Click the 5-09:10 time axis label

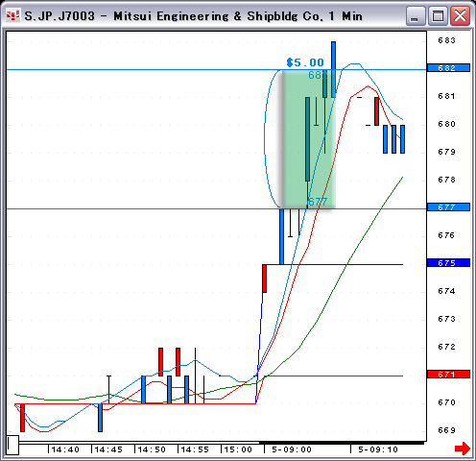coord(378,449)
